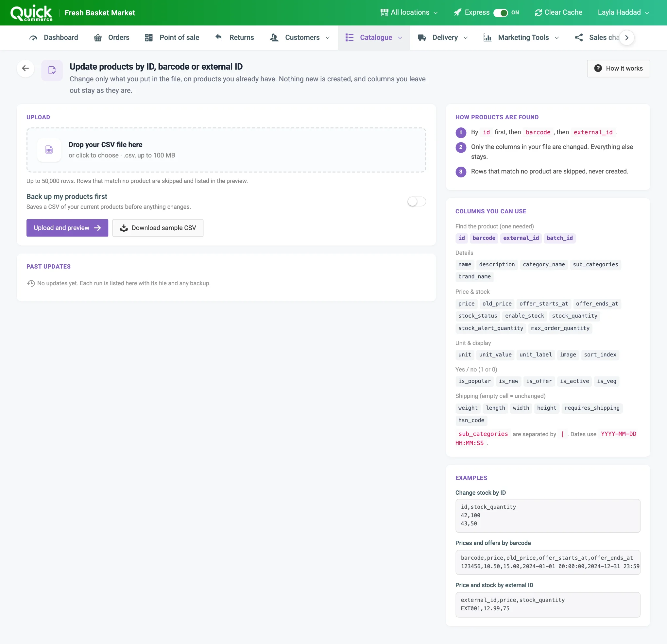Open the Dashboard tab
The height and width of the screenshot is (644, 667).
pos(54,38)
